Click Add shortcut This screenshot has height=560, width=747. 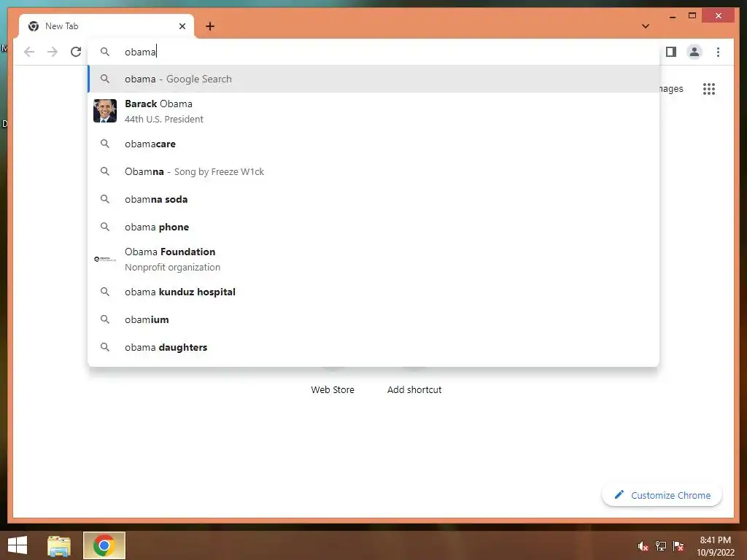[414, 389]
